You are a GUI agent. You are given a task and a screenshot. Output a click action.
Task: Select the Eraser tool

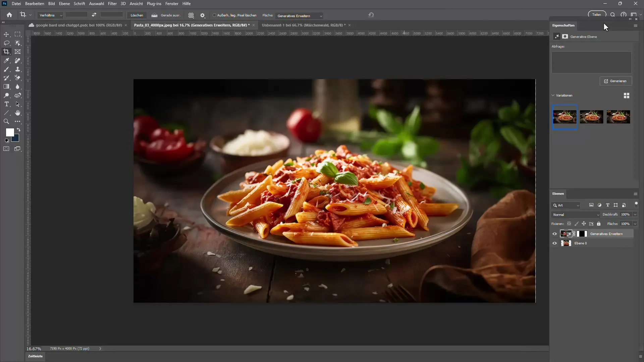coord(18,78)
